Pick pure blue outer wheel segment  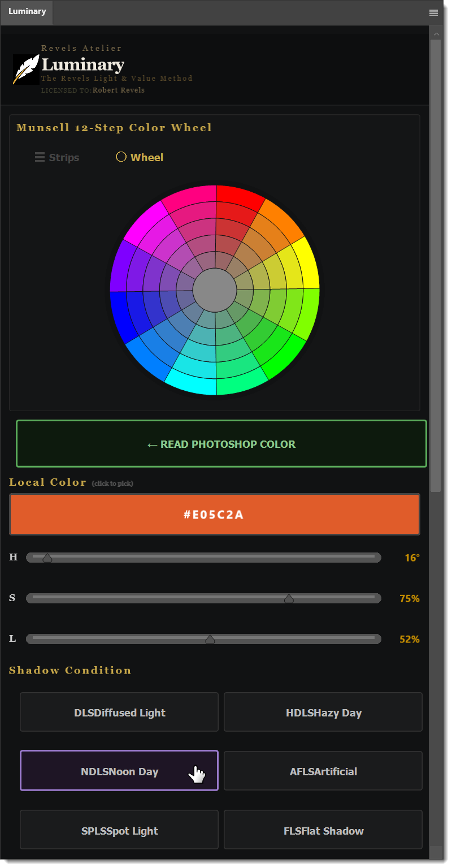click(120, 317)
